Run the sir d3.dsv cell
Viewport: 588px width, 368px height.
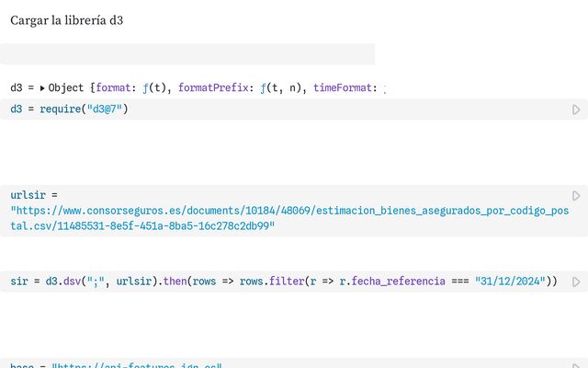point(576,282)
